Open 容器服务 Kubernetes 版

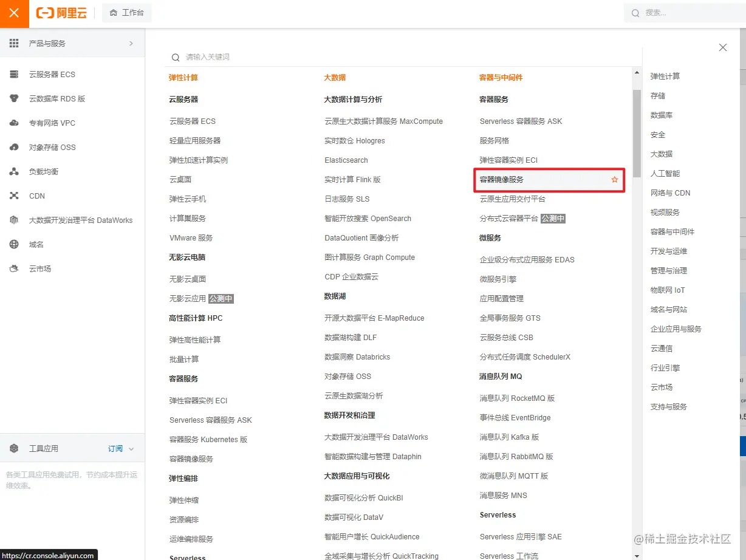tap(208, 440)
